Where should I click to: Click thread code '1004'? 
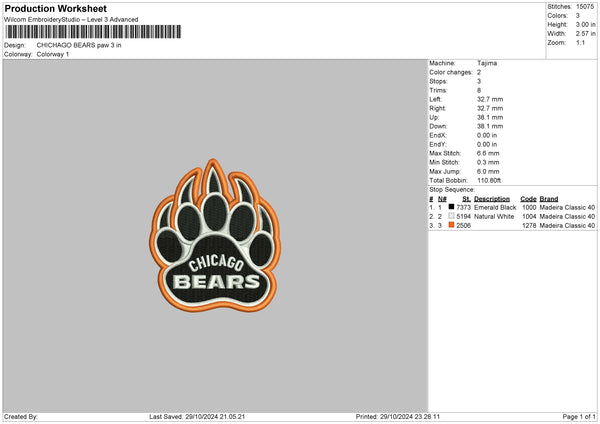click(529, 217)
